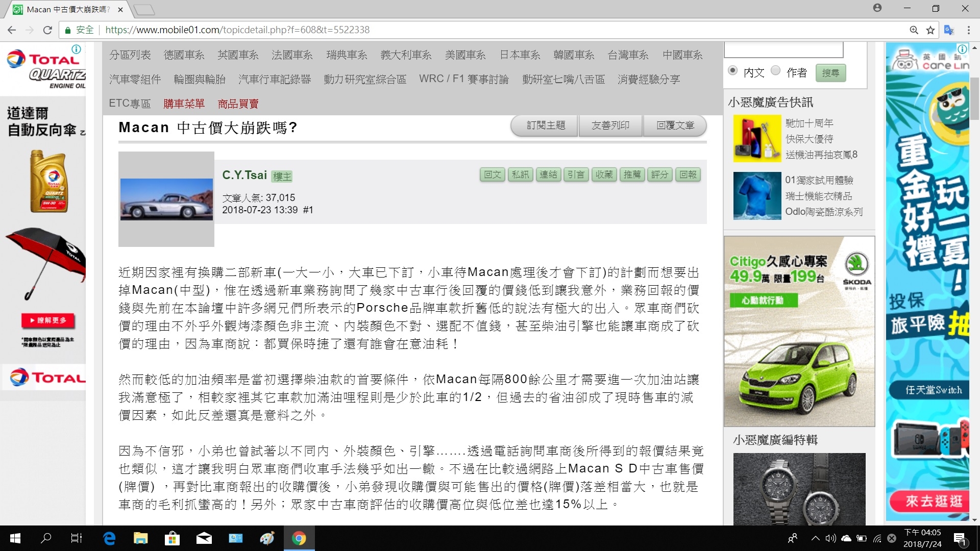Go forward in Chrome history
This screenshot has height=551, width=980.
[30, 30]
